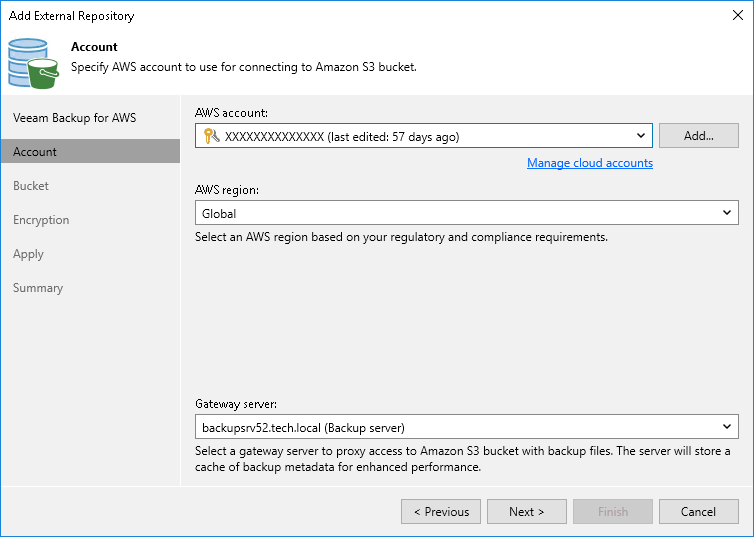Click the Amazon S3 bucket wizard icon
The height and width of the screenshot is (537, 754).
[32, 63]
